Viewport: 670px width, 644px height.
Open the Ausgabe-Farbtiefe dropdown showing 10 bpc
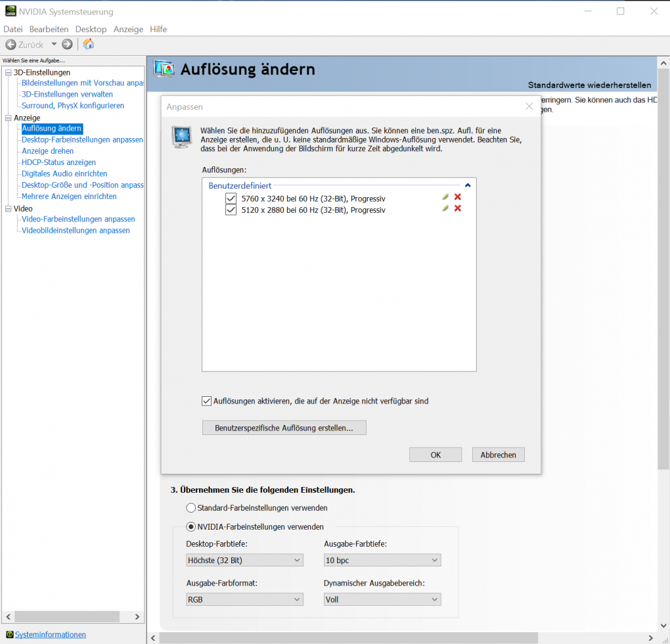382,561
